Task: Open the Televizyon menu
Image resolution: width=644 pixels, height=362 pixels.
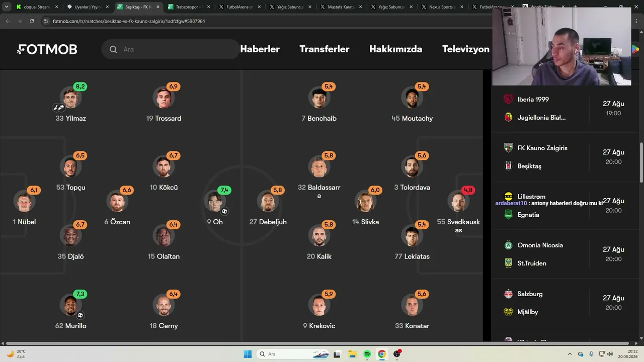Action: tap(466, 49)
